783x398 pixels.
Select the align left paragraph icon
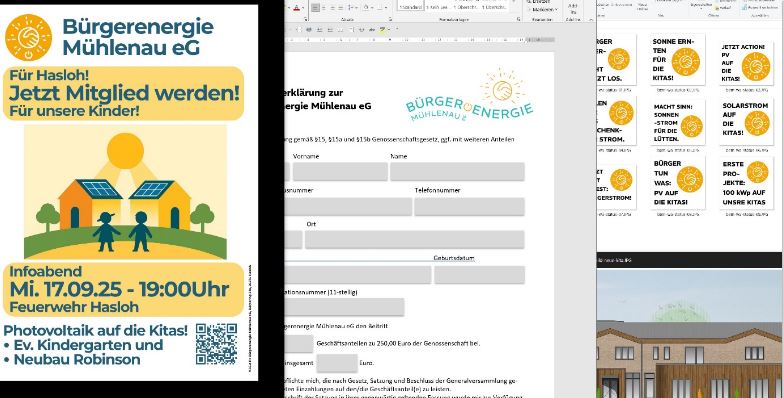click(x=315, y=8)
